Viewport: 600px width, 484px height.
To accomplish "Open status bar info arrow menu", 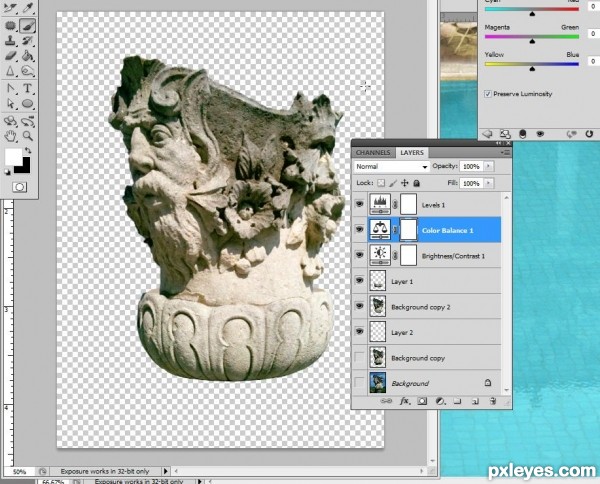I will click(x=166, y=471).
